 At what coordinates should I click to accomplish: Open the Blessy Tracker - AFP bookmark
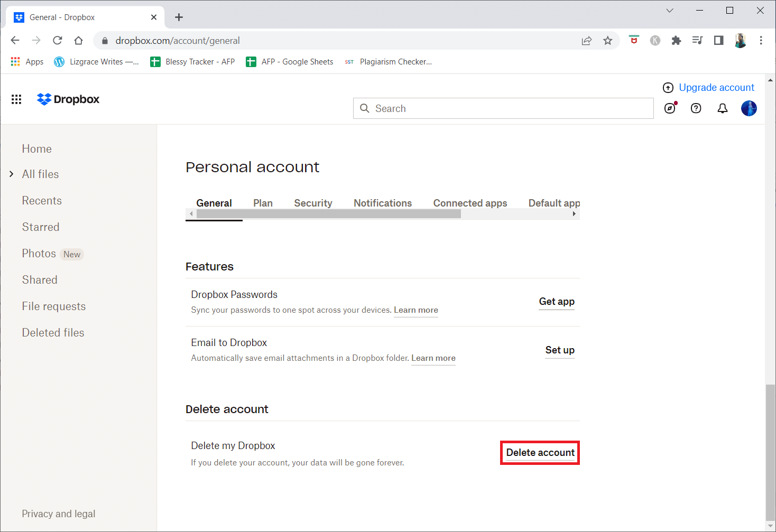(193, 62)
